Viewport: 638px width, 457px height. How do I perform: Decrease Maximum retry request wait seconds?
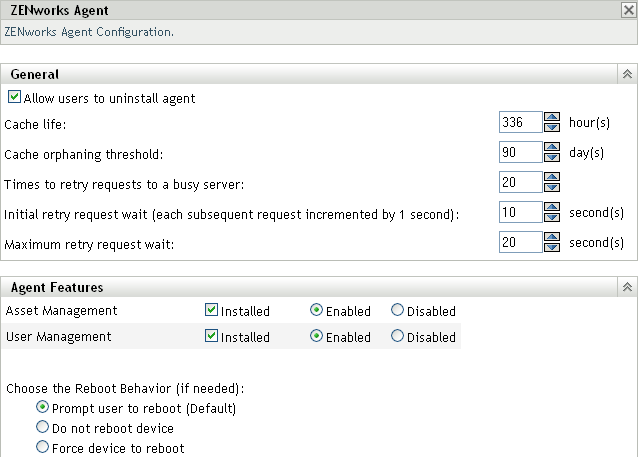point(552,247)
